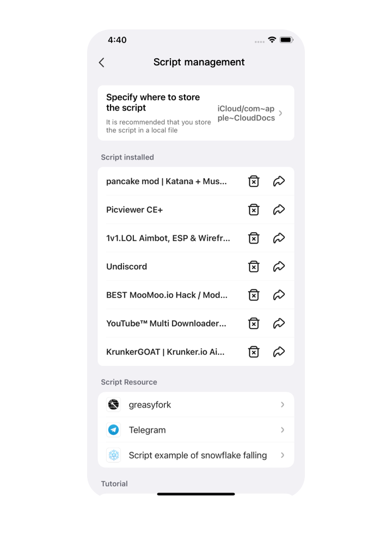Delete the BEST MooMoo.io Hack script

254,295
